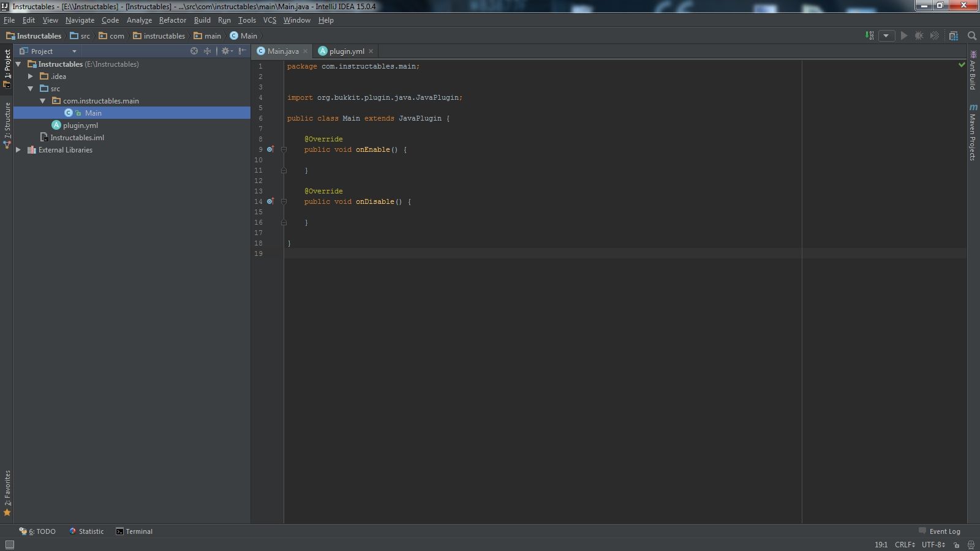Expand the .idea folder
Viewport: 980px width, 551px height.
coord(31,77)
